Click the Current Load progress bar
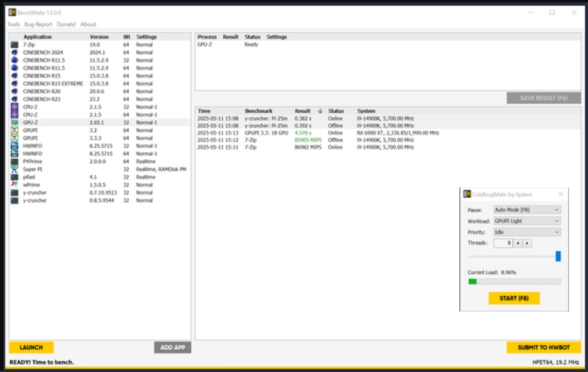588x372 pixels. 514,282
